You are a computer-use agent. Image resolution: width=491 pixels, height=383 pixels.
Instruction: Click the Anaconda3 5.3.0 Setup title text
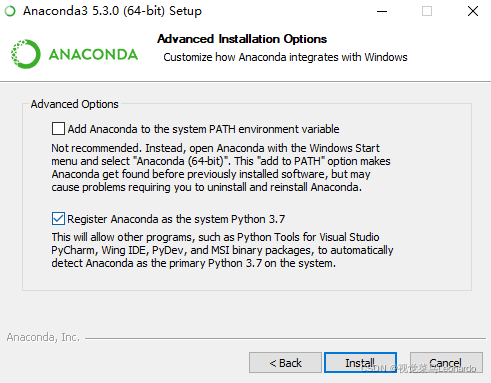(112, 11)
